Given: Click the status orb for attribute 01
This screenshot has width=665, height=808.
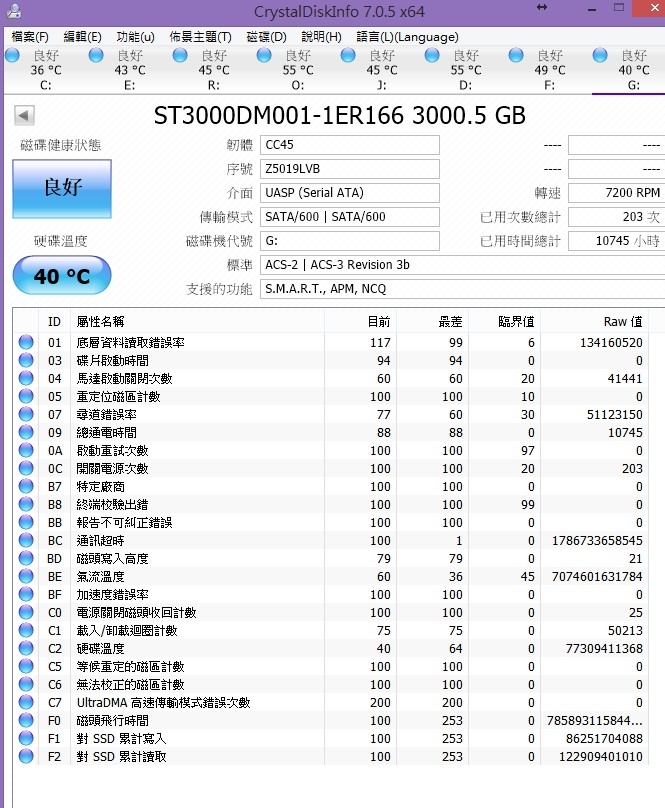Looking at the screenshot, I should tap(26, 342).
